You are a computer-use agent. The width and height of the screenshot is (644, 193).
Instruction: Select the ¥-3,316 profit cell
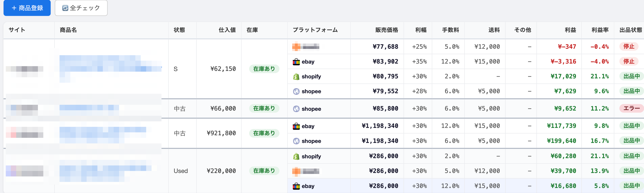[x=563, y=61]
